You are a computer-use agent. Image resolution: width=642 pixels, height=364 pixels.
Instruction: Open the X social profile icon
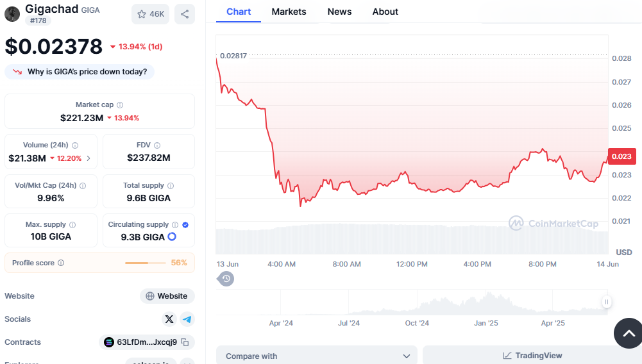coord(169,319)
